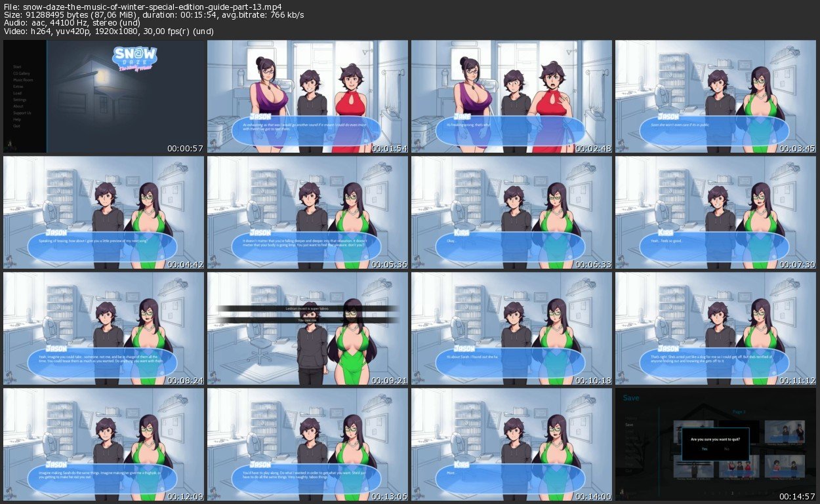
Task: Click the small developer logo under main menu
Action: pos(9,145)
